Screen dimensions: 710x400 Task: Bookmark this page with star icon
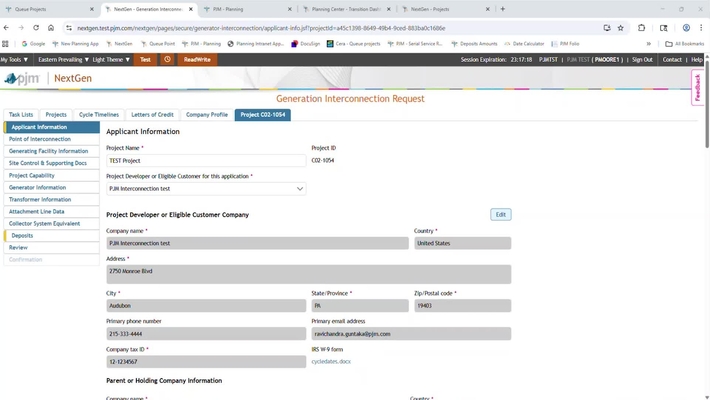coord(620,28)
